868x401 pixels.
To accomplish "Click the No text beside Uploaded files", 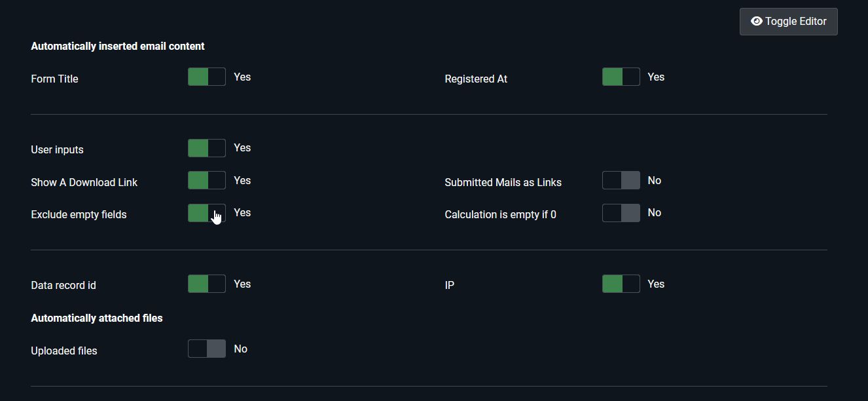I will (240, 348).
